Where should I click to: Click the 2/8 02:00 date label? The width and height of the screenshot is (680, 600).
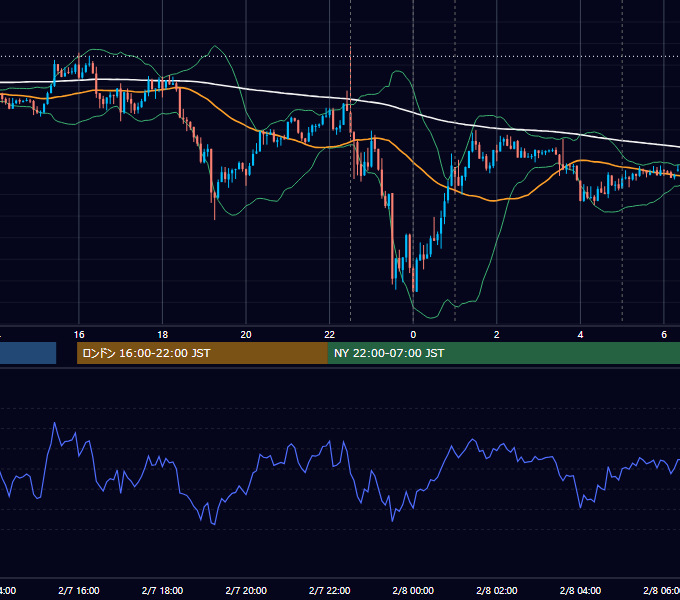click(497, 590)
